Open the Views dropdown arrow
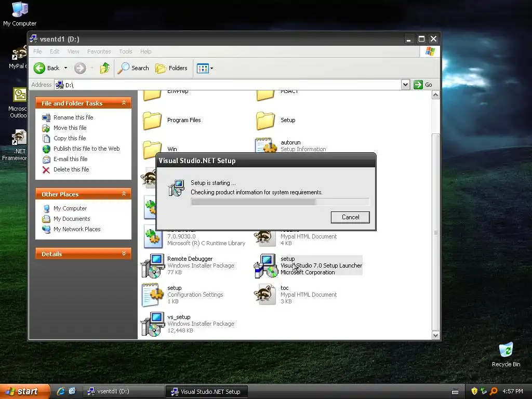The width and height of the screenshot is (532, 399). point(212,69)
